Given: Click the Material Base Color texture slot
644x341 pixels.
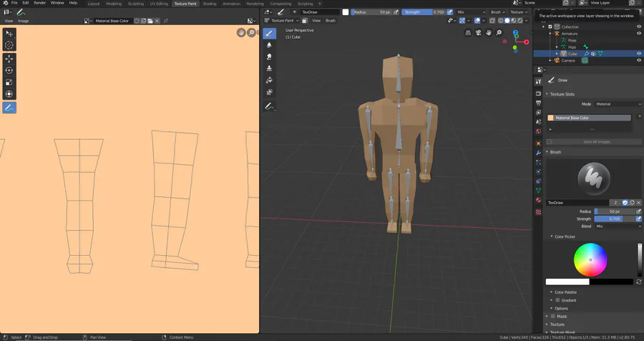Looking at the screenshot, I should 588,117.
